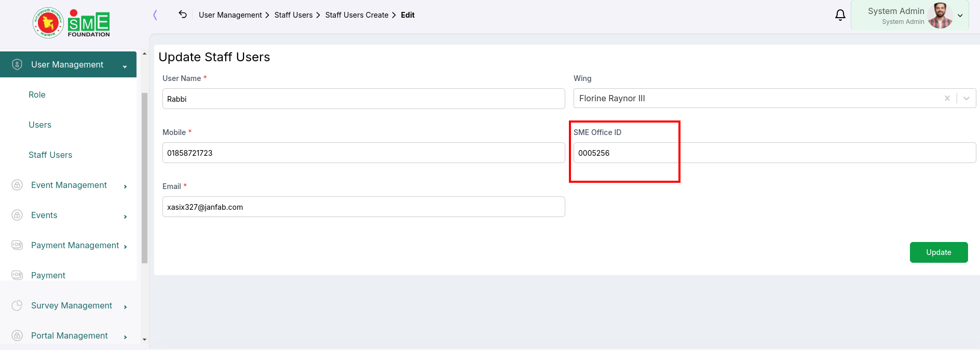Open Survey Management menu label
The height and width of the screenshot is (350, 980).
[x=72, y=305]
